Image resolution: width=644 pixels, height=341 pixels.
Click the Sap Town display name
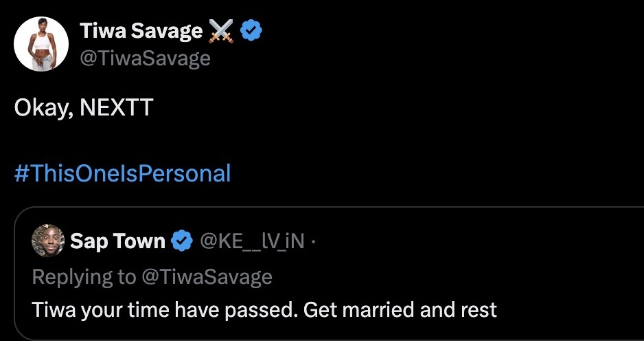click(x=117, y=241)
